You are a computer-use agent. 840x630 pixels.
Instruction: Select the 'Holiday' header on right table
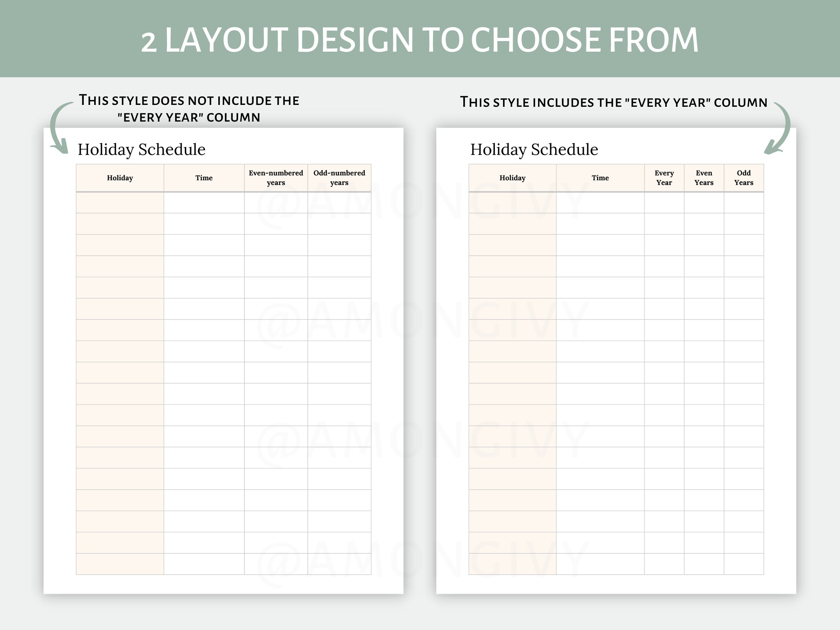tap(513, 178)
